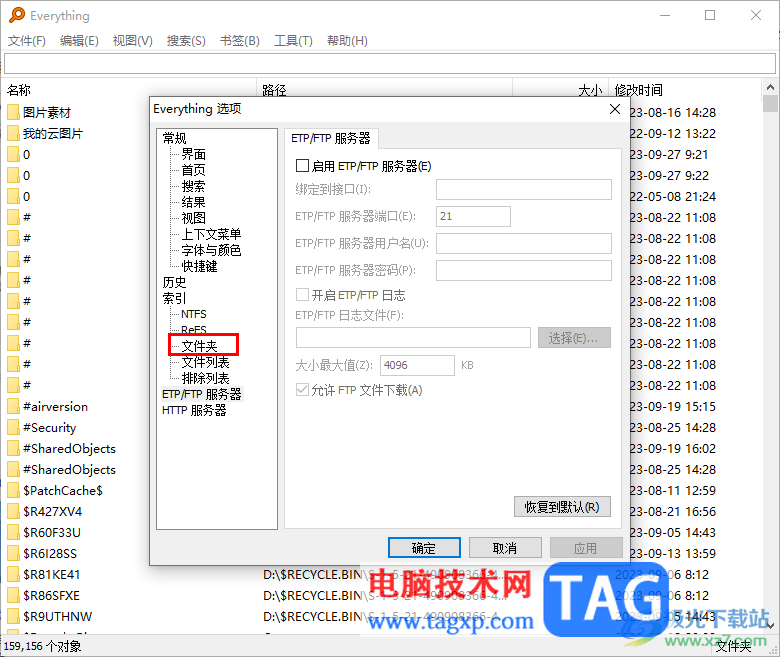Select 上下文菜单 in options tree
Screen dimensions: 780x657
click(211, 234)
